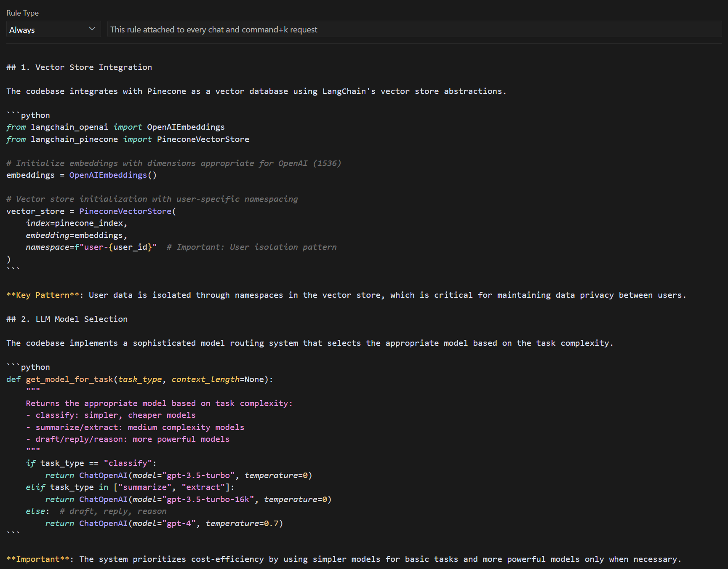This screenshot has height=569, width=728.
Task: Open the Rule Type dropdown showing Always
Action: click(53, 29)
